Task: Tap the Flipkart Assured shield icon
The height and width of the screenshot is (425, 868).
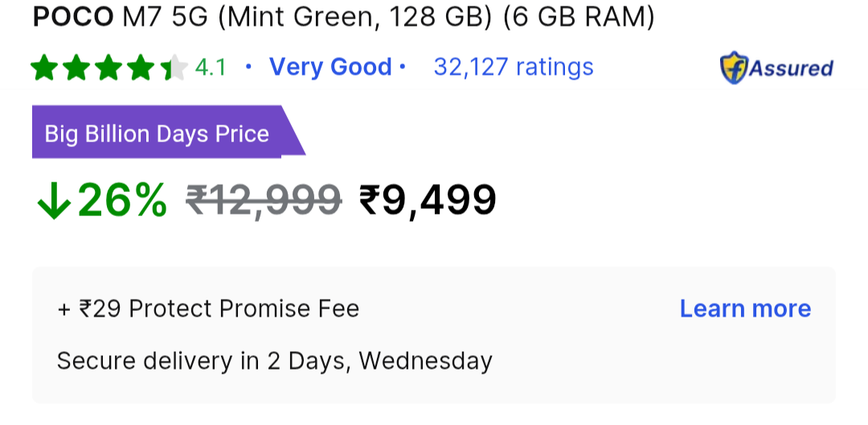Action: tap(734, 68)
